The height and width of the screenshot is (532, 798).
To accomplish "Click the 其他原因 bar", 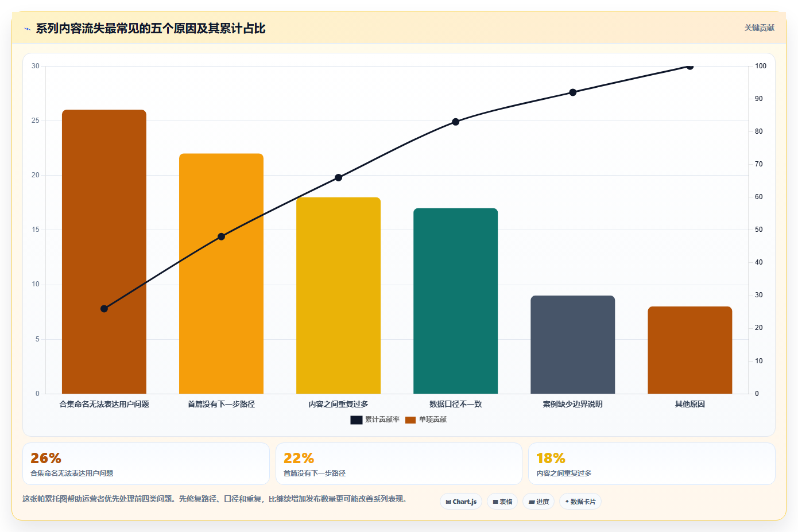I will click(689, 350).
